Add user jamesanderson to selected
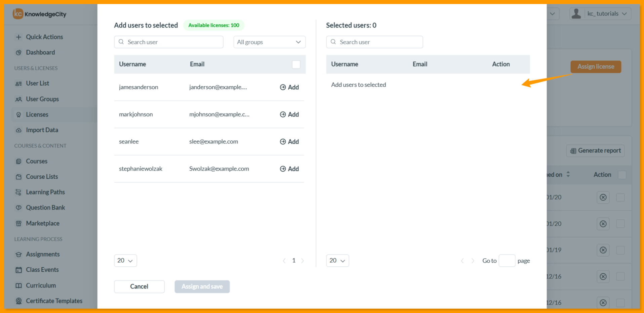Image resolution: width=644 pixels, height=313 pixels. 289,87
